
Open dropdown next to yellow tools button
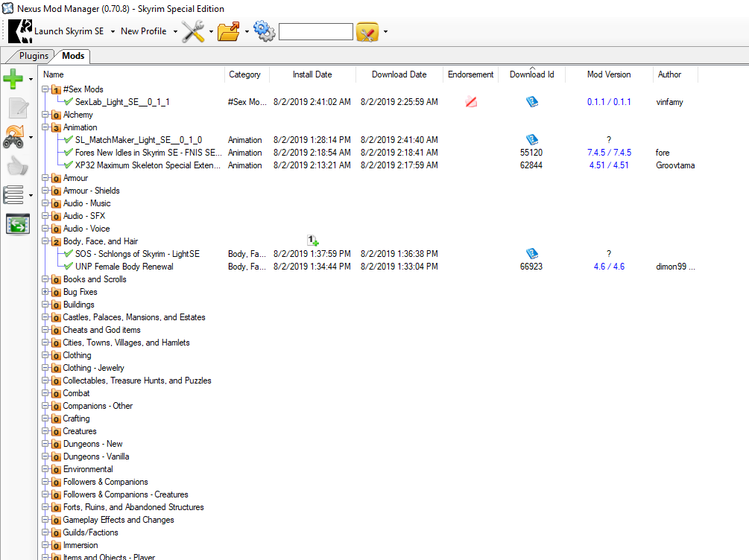pyautogui.click(x=385, y=31)
